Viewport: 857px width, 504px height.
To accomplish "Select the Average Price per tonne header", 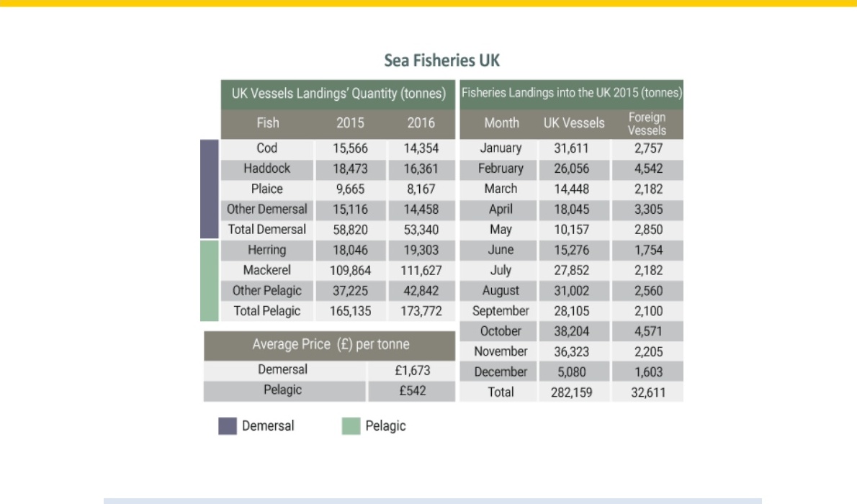I will click(330, 345).
